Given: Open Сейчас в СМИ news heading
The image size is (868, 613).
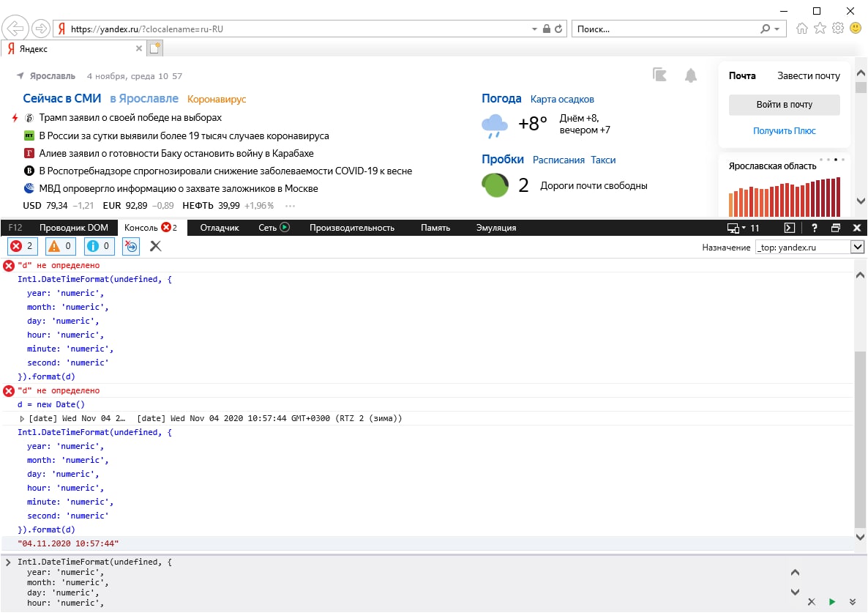Looking at the screenshot, I should click(62, 99).
